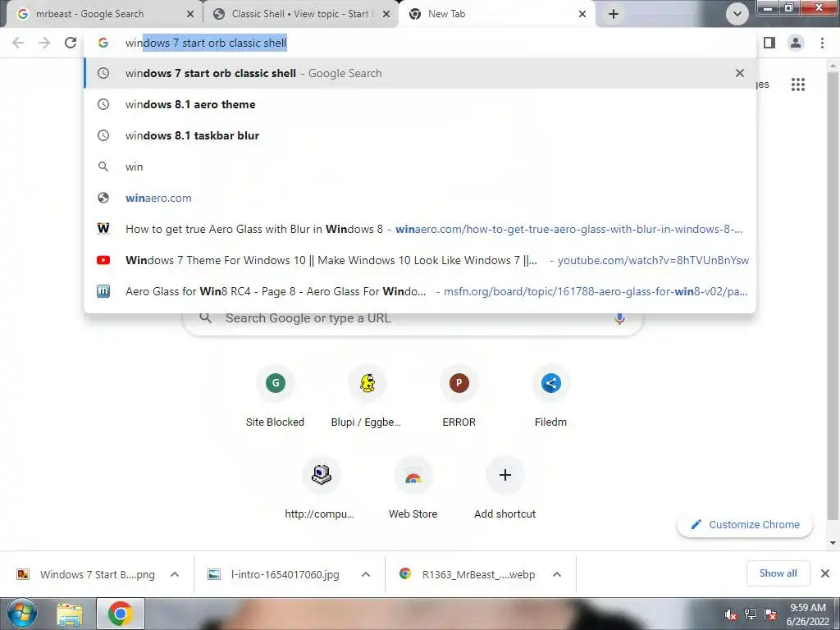
Task: Open a new tab with plus
Action: pos(614,14)
